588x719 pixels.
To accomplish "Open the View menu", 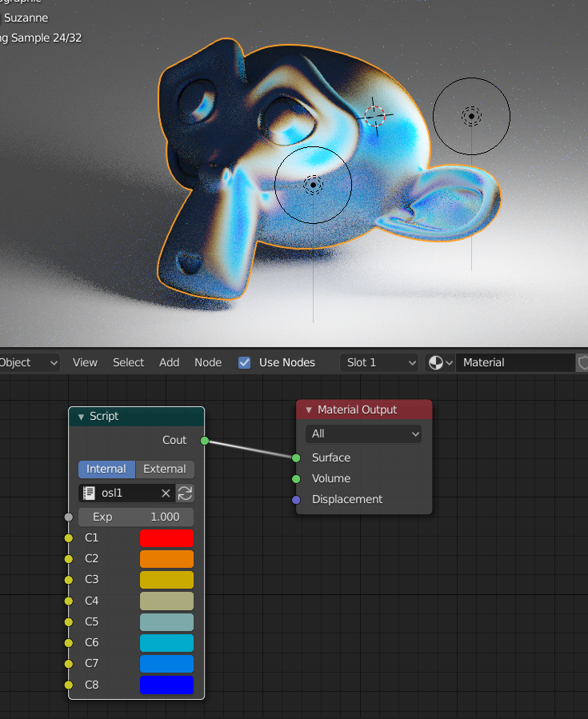I will coord(85,363).
